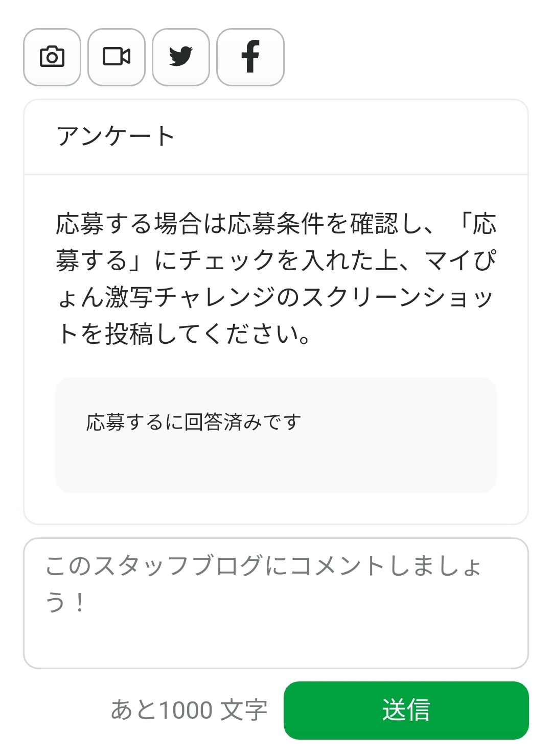
Task: Click the survey instruction paragraph text
Action: click(276, 278)
